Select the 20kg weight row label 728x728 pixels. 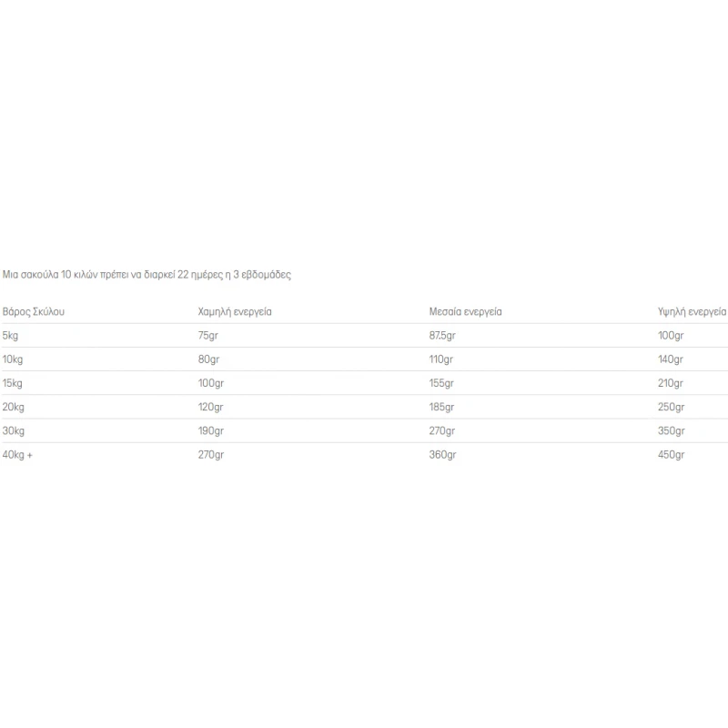[x=14, y=407]
